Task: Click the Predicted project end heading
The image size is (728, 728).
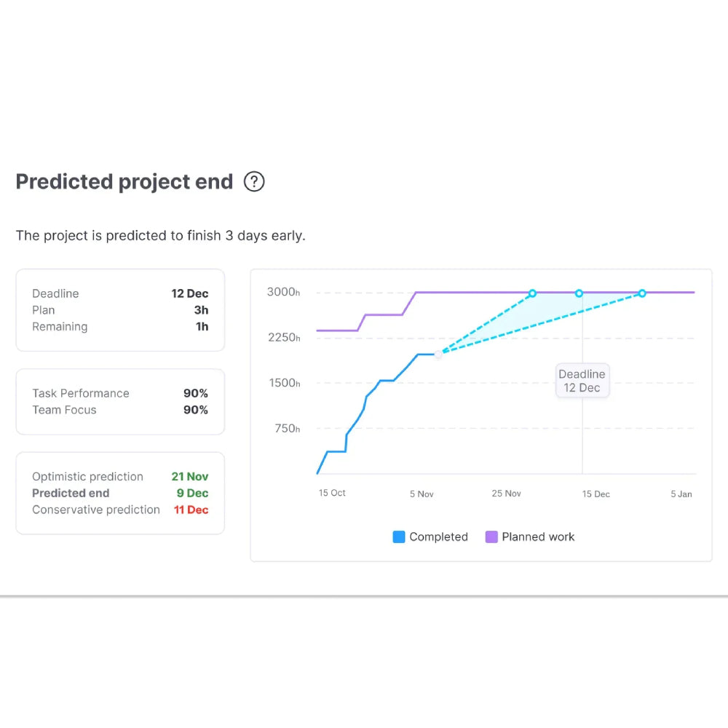Action: [x=124, y=181]
